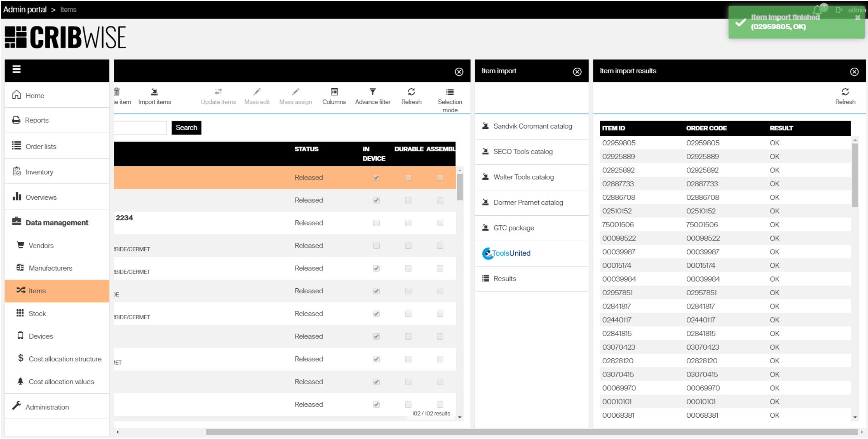Image resolution: width=868 pixels, height=439 pixels.
Task: Refresh the items list
Action: 412,96
